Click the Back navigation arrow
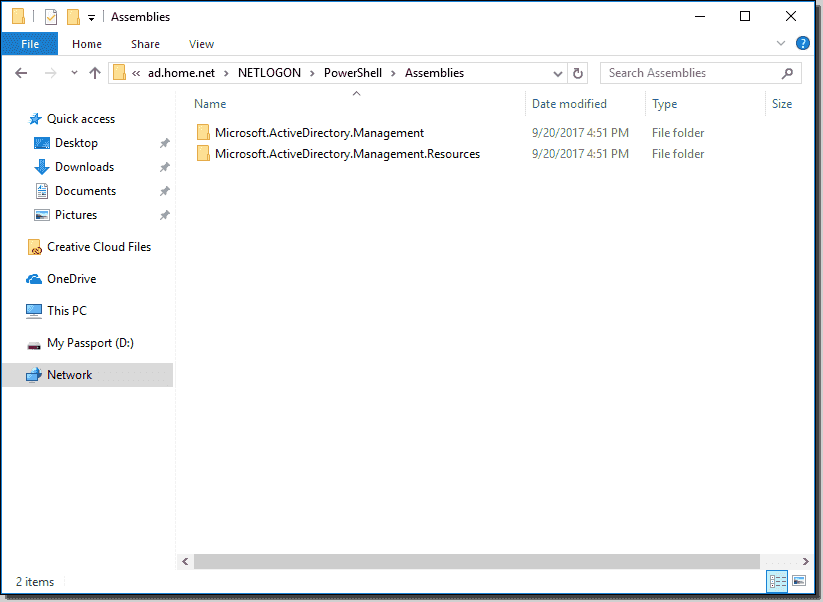This screenshot has height=602, width=823. click(x=21, y=73)
